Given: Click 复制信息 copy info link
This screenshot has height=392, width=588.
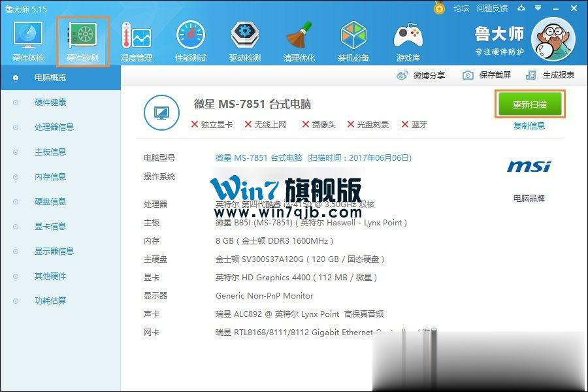Looking at the screenshot, I should point(529,125).
